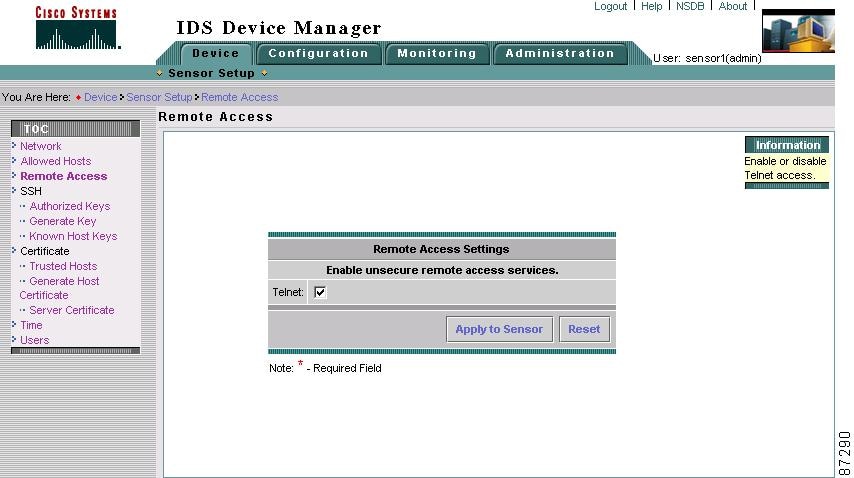Click the Reset button
The height and width of the screenshot is (478, 854).
point(584,329)
